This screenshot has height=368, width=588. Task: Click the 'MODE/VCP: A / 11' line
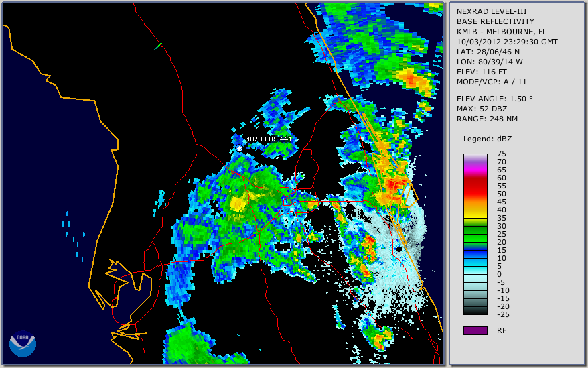point(492,82)
